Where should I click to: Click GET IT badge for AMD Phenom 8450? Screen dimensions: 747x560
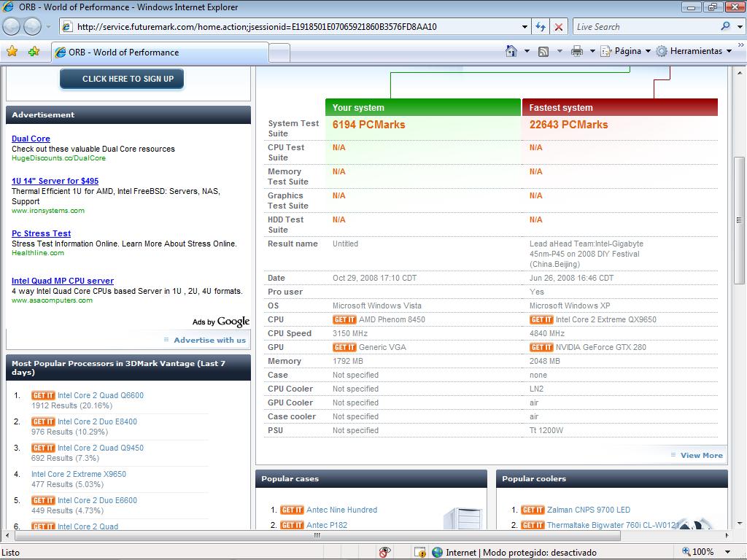[x=344, y=319]
